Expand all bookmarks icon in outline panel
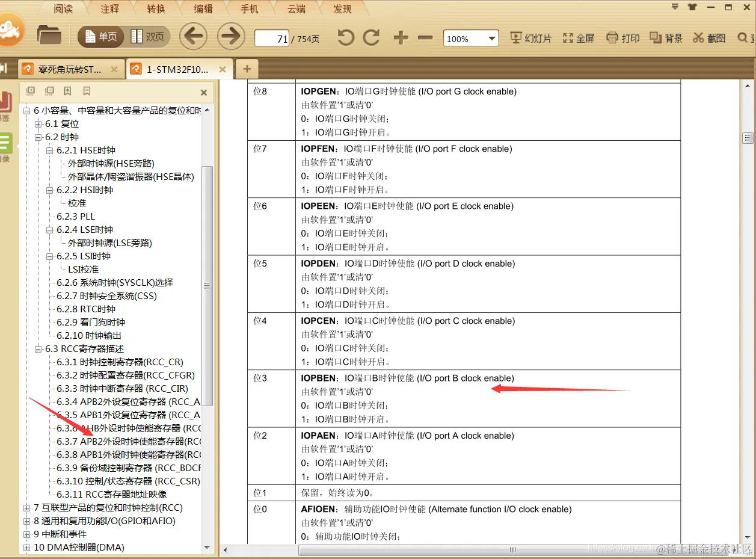This screenshot has height=559, width=756. tap(31, 91)
